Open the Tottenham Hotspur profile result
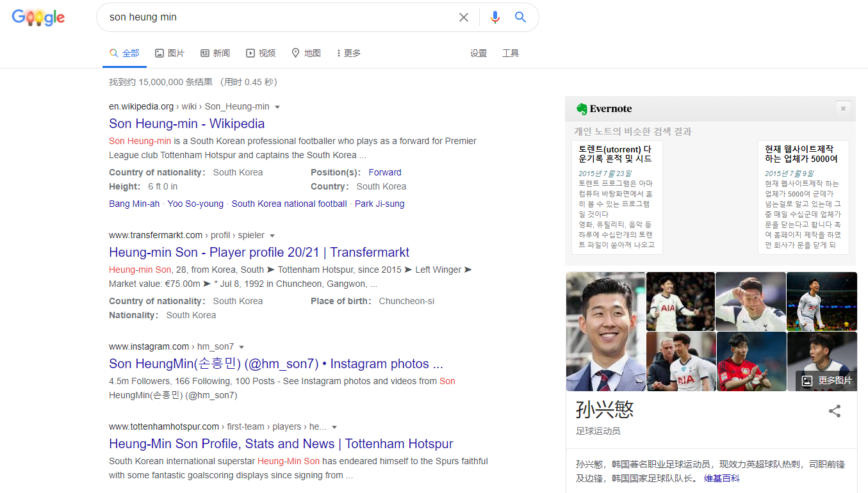 click(281, 444)
